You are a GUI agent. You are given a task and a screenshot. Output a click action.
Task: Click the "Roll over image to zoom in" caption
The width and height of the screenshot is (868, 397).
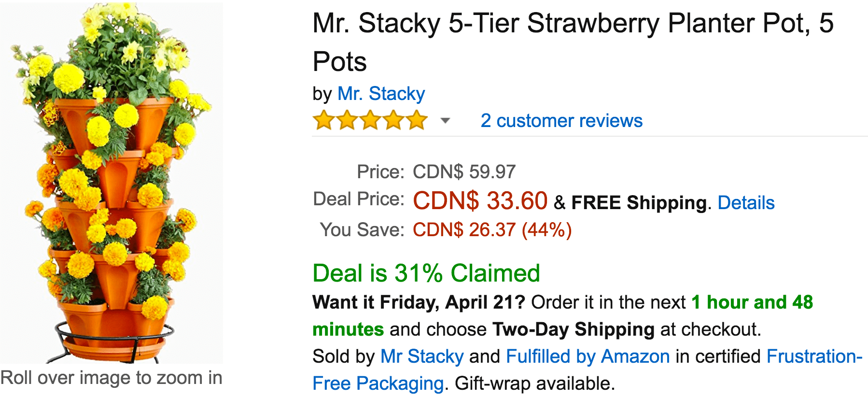pos(112,378)
